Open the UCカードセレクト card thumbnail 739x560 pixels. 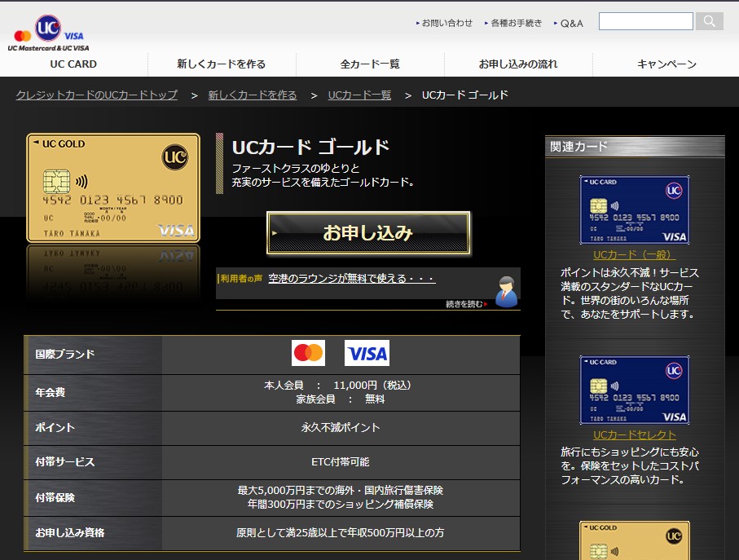(x=634, y=390)
